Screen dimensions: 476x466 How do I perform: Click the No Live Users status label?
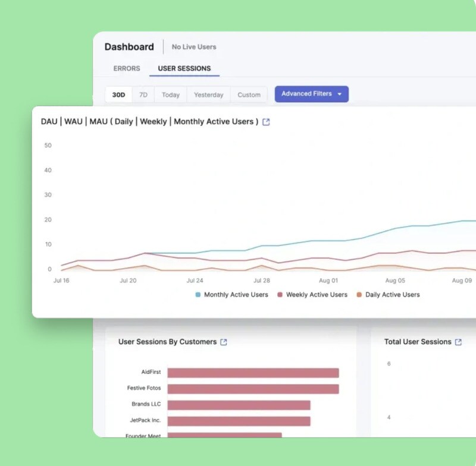click(x=194, y=47)
